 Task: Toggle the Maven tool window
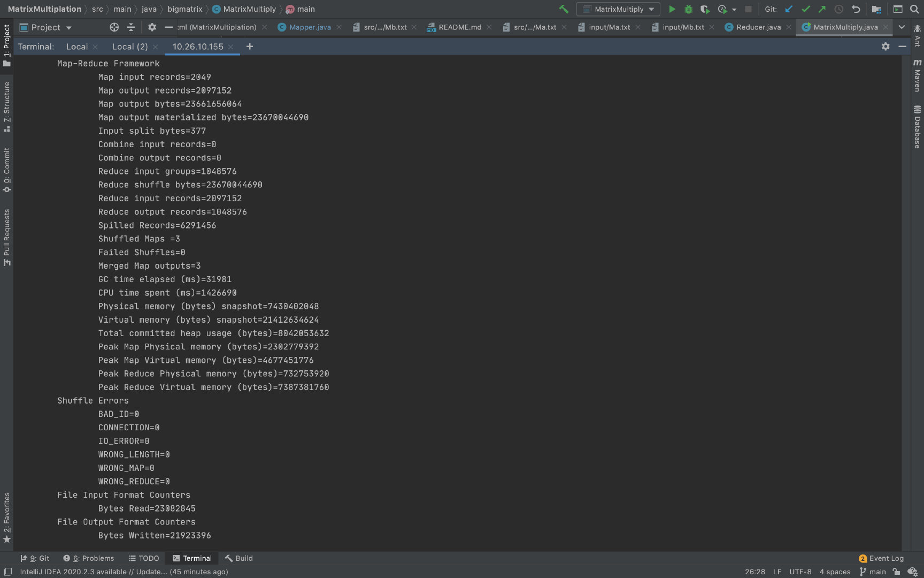coord(918,75)
